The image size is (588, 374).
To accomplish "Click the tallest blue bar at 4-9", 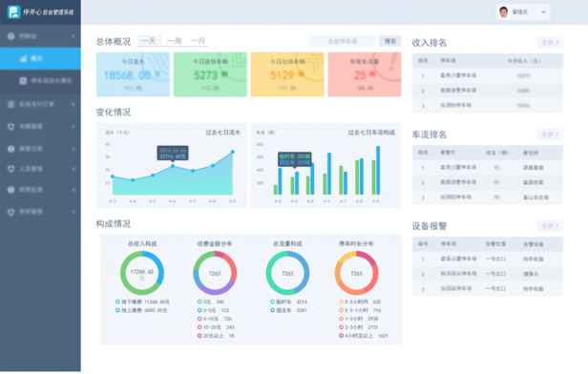I will click(x=378, y=171).
